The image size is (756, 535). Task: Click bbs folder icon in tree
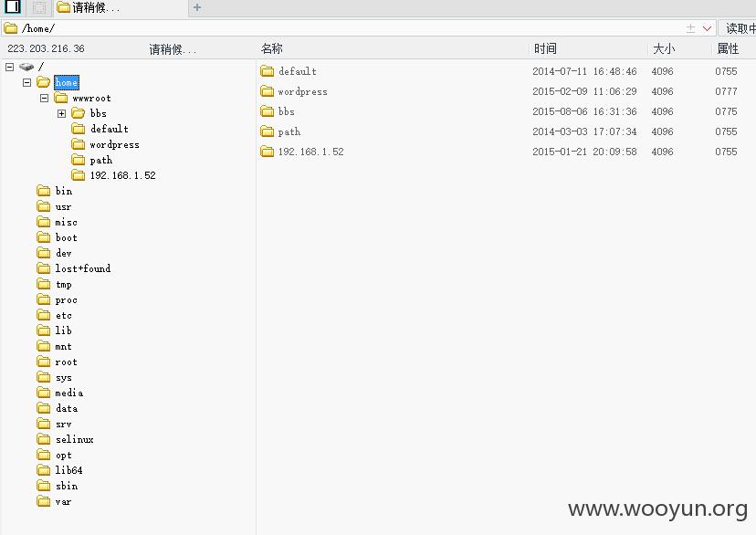tap(79, 113)
